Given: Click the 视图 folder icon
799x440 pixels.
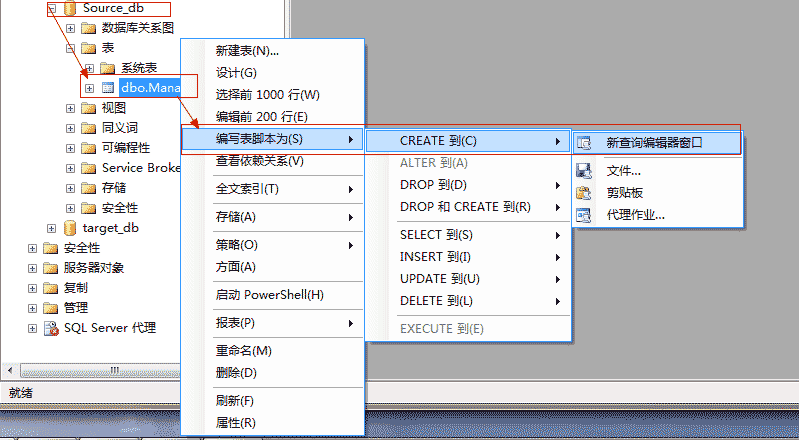Looking at the screenshot, I should pos(89,108).
